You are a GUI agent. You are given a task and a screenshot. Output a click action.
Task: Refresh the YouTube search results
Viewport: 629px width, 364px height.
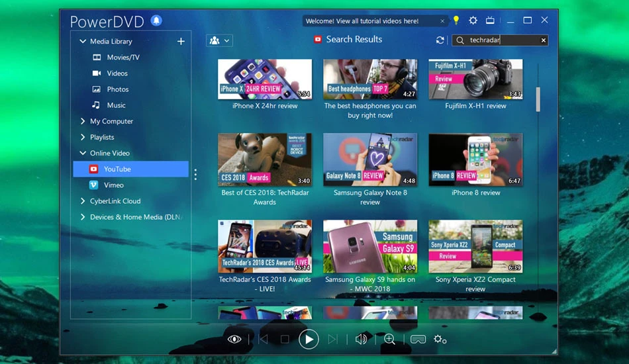pos(440,40)
